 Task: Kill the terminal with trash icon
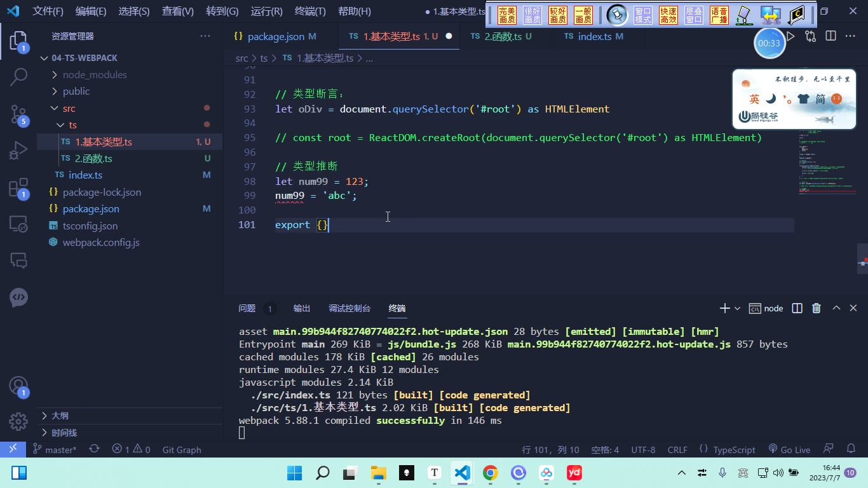pyautogui.click(x=817, y=308)
